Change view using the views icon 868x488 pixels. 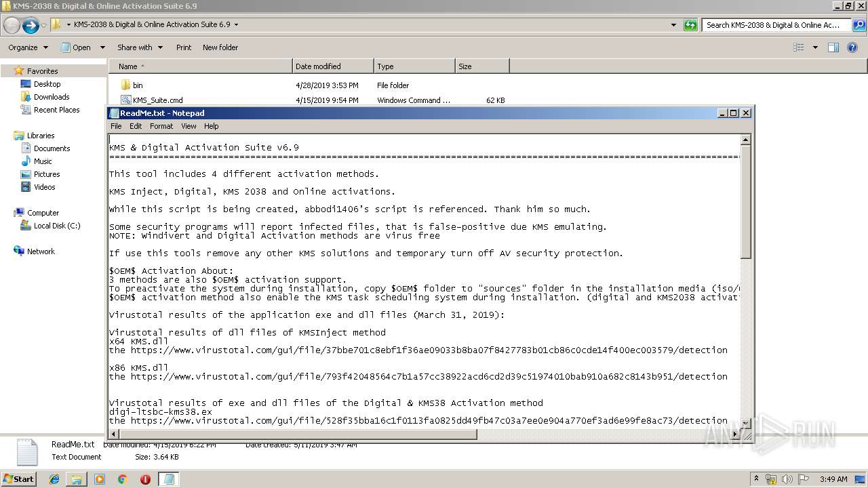(799, 47)
